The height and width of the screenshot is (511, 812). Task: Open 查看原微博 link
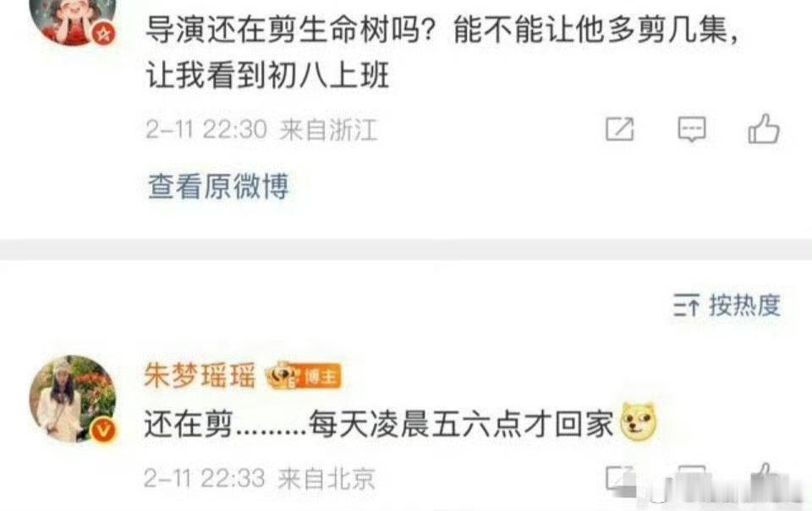[218, 186]
